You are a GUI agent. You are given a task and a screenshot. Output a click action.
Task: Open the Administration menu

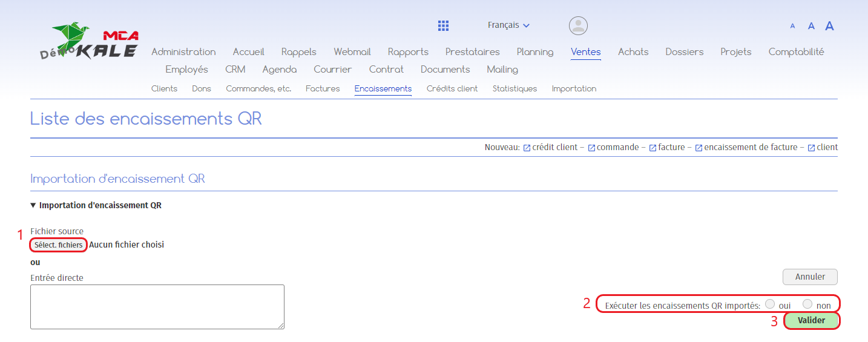pyautogui.click(x=183, y=52)
